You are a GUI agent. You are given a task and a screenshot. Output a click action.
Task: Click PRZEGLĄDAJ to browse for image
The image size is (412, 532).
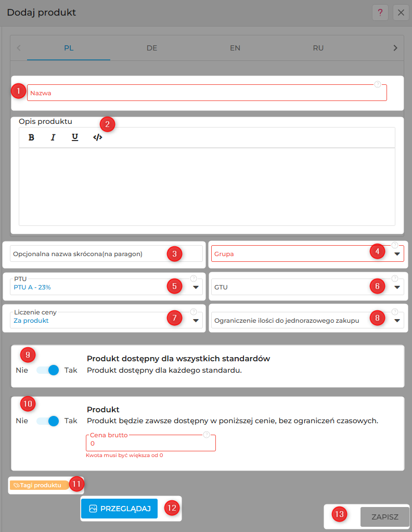[x=119, y=509]
